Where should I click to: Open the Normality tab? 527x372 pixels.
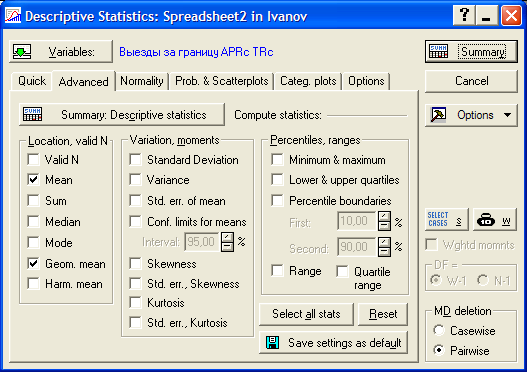coord(141,81)
